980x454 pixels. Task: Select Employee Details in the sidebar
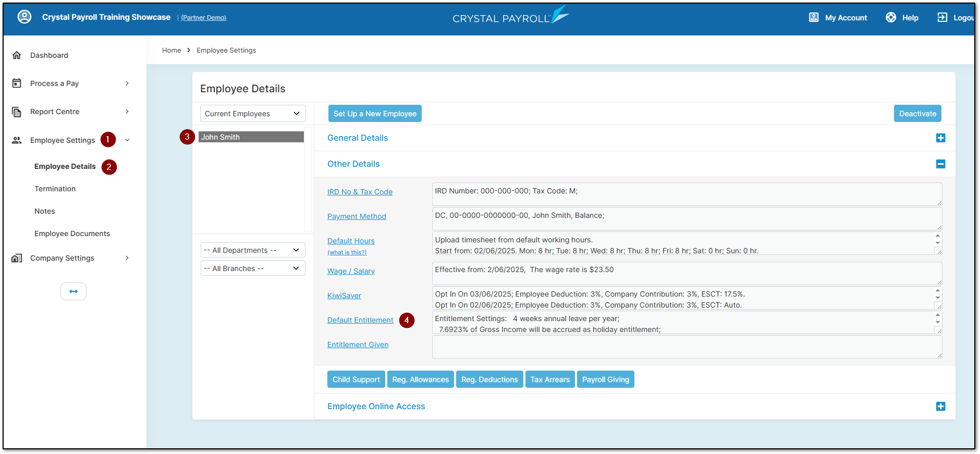tap(65, 166)
